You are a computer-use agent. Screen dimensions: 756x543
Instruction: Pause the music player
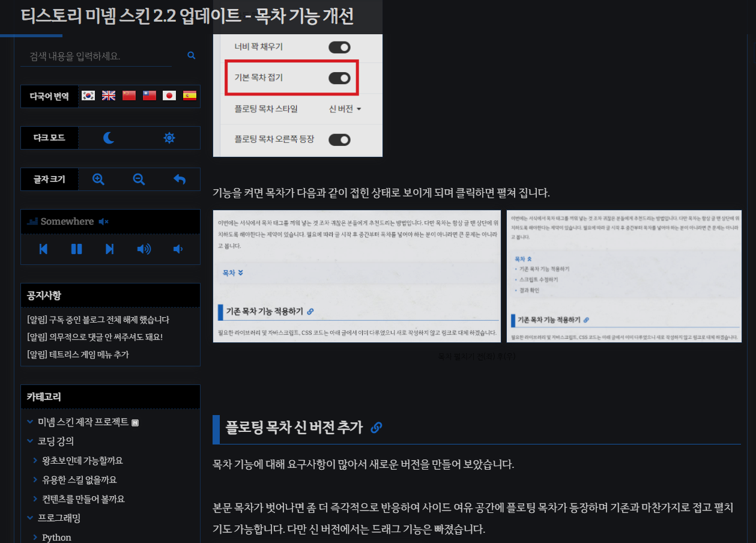point(76,249)
